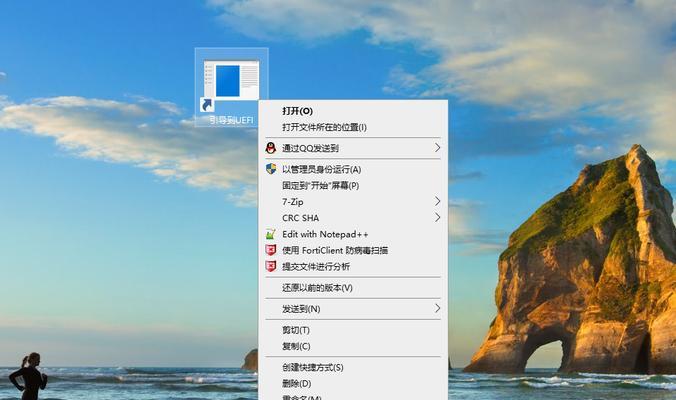Click the FortiClient submit-for-analysis icon
Viewport: 676px width, 400px height.
(270, 266)
